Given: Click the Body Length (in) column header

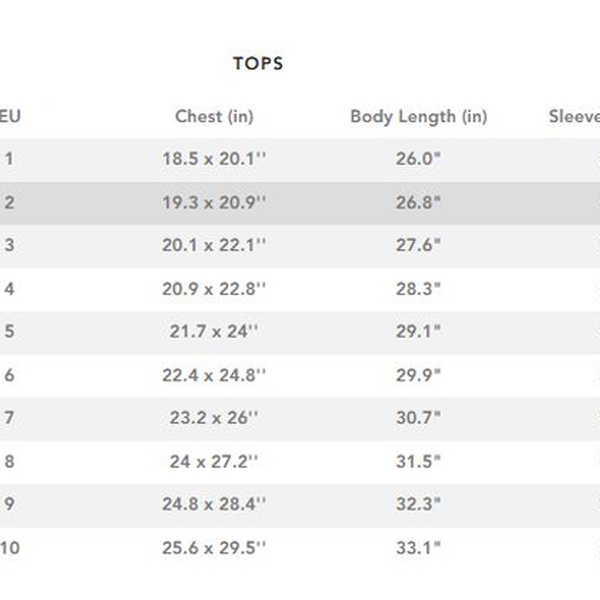Looking at the screenshot, I should click(x=418, y=116).
